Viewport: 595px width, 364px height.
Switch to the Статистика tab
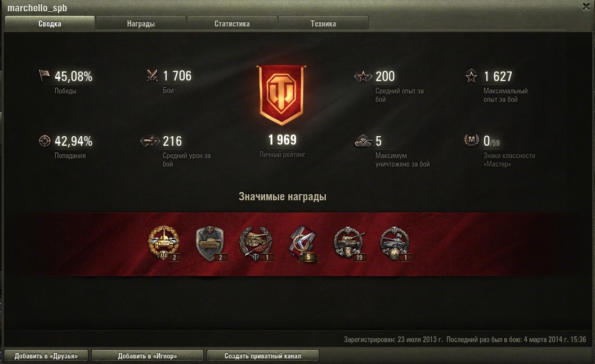232,24
